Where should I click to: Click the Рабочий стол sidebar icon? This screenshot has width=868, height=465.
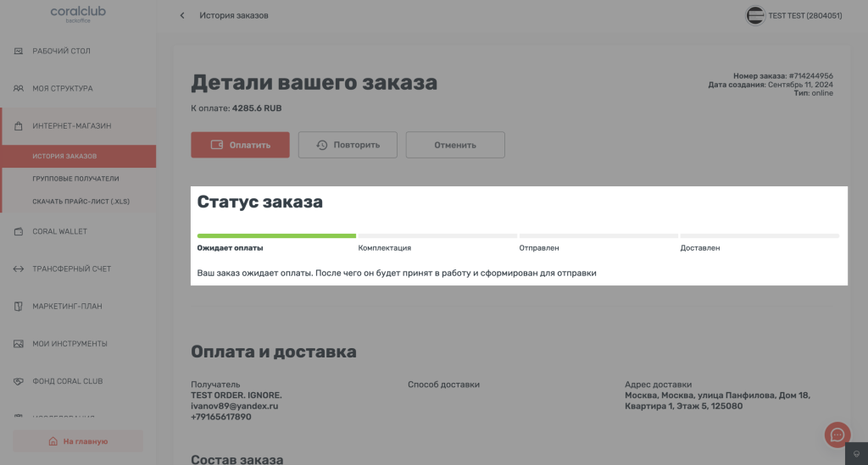click(x=18, y=52)
